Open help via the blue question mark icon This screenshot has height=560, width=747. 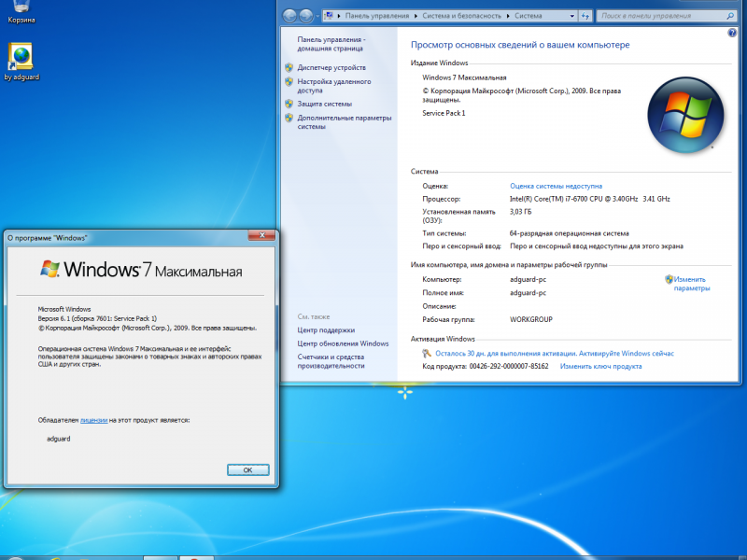[732, 33]
